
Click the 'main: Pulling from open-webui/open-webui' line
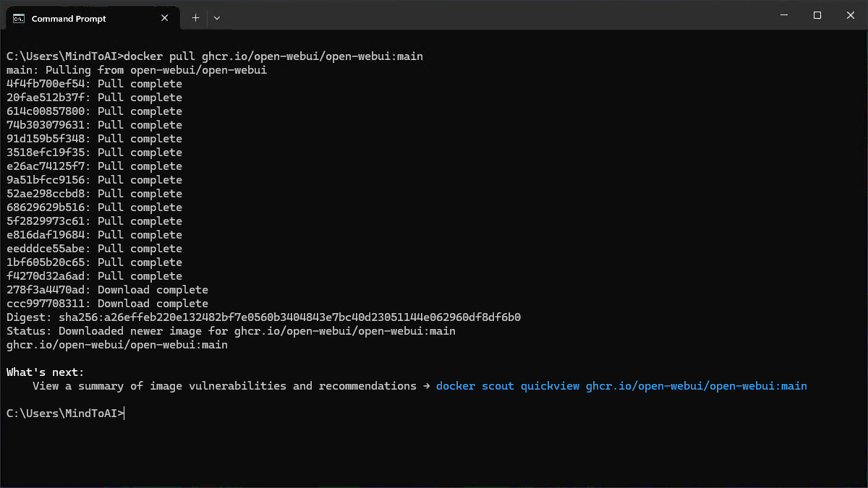(137, 70)
